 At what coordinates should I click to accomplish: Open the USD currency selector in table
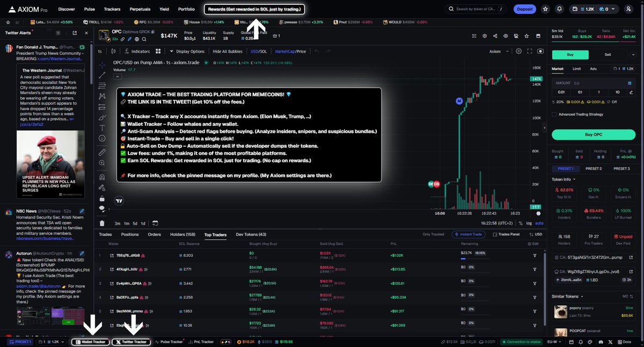pyautogui.click(x=535, y=234)
